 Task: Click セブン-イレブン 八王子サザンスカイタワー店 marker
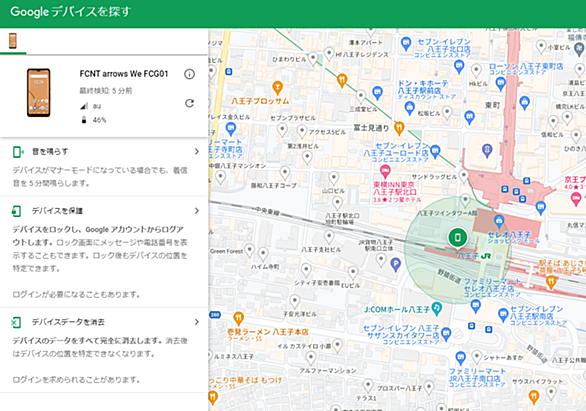point(446,334)
